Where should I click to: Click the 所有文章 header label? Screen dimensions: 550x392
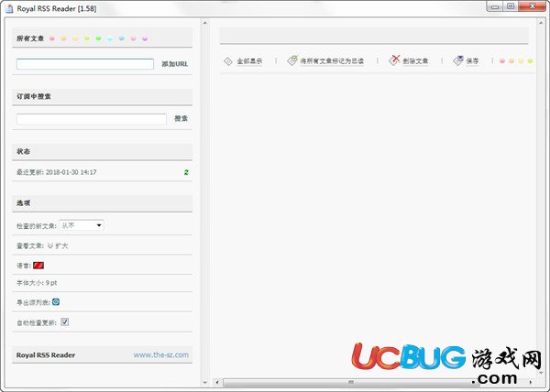tap(30, 38)
